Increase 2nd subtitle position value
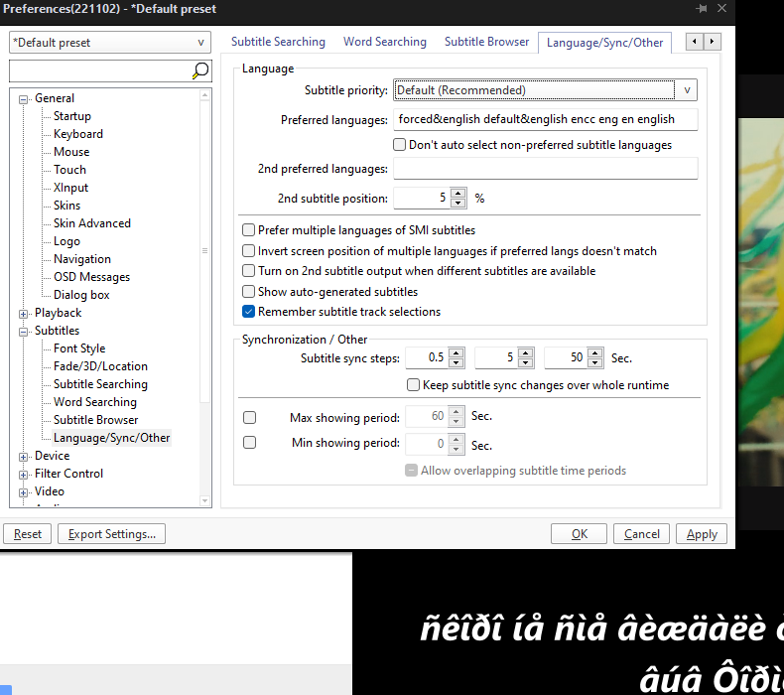The width and height of the screenshot is (784, 695). [457, 194]
